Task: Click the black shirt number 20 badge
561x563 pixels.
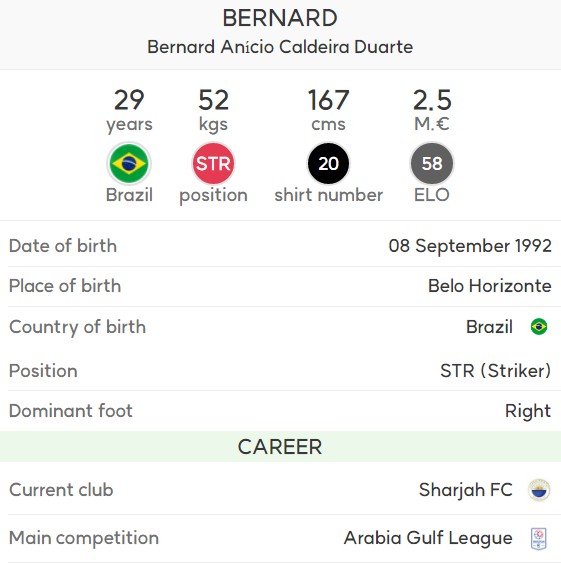Action: click(328, 163)
